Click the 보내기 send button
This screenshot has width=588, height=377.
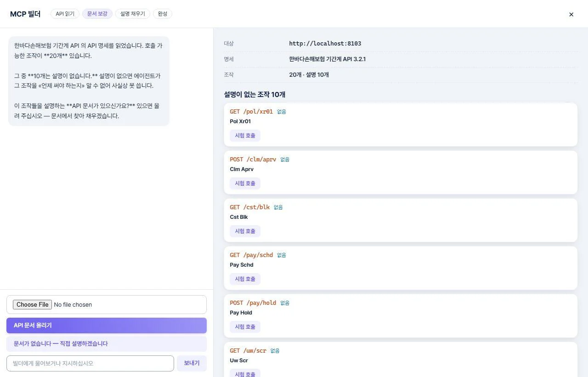pyautogui.click(x=192, y=363)
